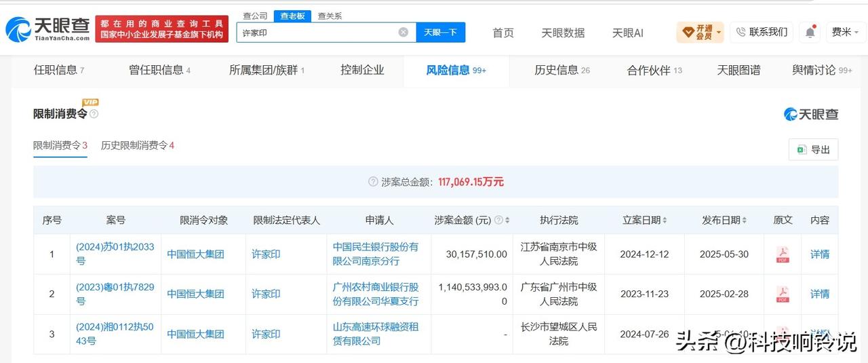Switch to 风险信息 tab
868x363 pixels.
click(456, 70)
